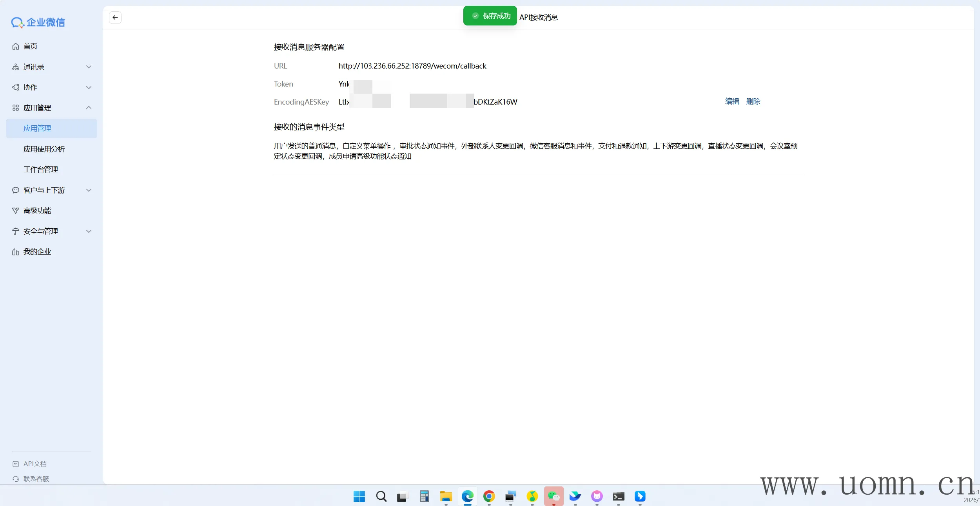
Task: Open Windows Start menu
Action: tap(359, 497)
